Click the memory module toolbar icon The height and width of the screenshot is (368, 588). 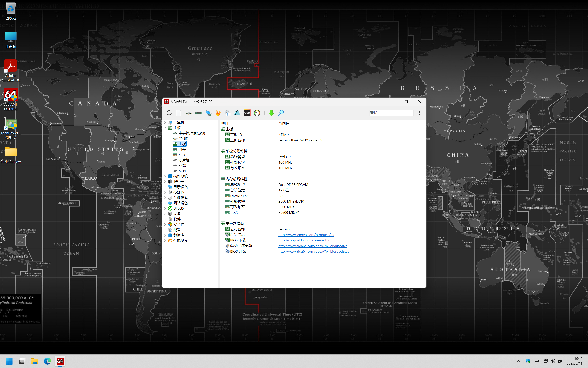(x=198, y=113)
